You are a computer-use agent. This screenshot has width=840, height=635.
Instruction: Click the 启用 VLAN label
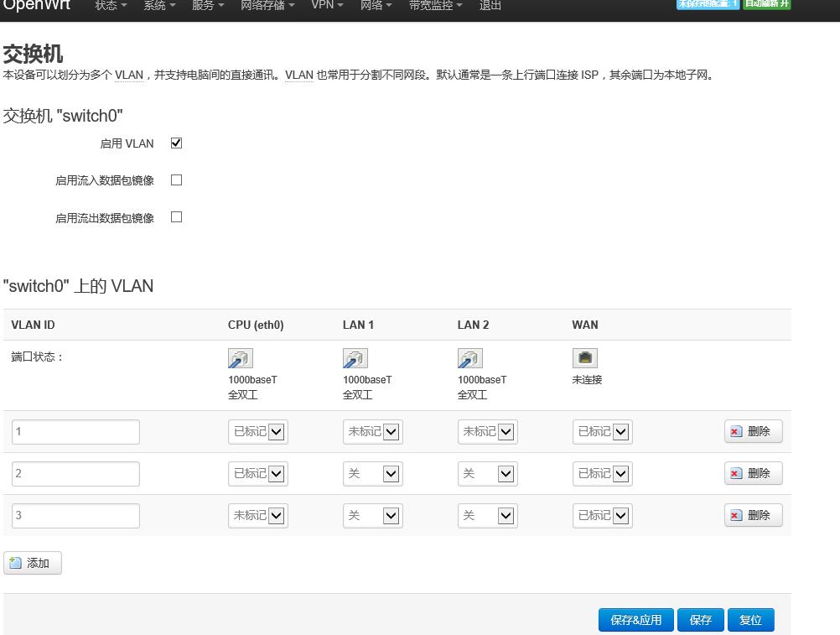coord(127,143)
